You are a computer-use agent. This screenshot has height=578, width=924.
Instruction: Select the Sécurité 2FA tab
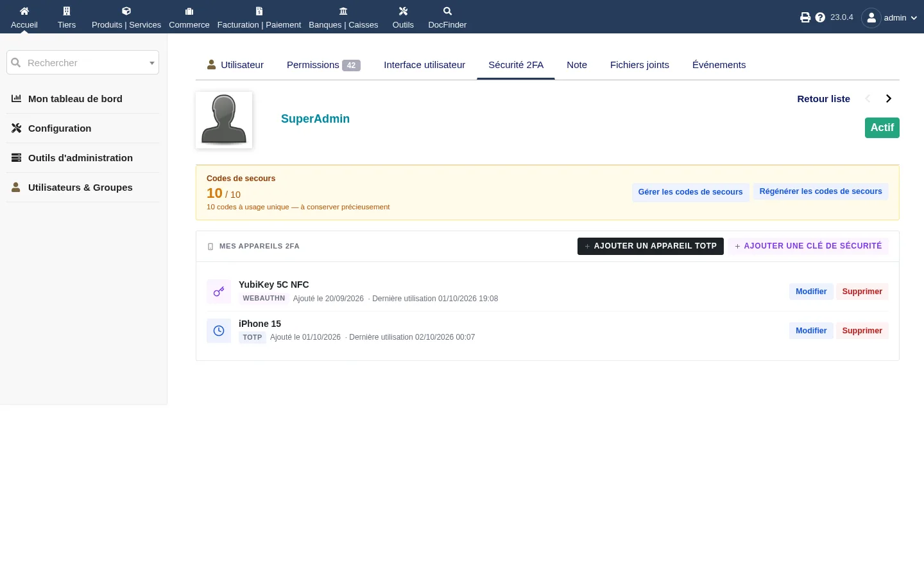[x=516, y=65]
